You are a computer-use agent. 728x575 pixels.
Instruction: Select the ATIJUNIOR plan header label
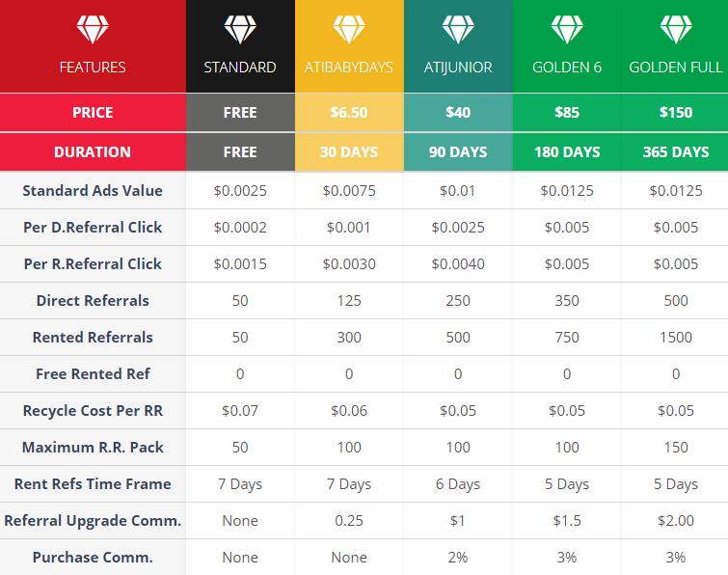[458, 68]
